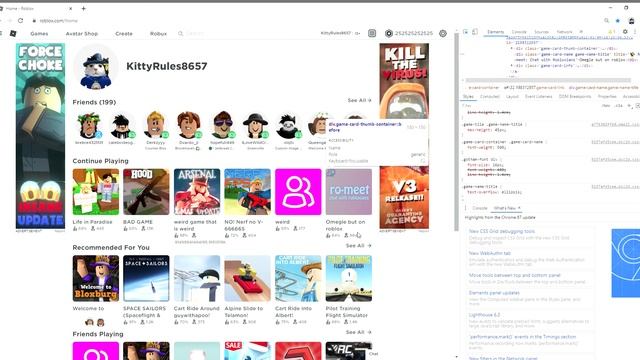Screen dimensions: 640x360
Task: Open the Arsenal weird game thumbnail
Action: [197, 192]
